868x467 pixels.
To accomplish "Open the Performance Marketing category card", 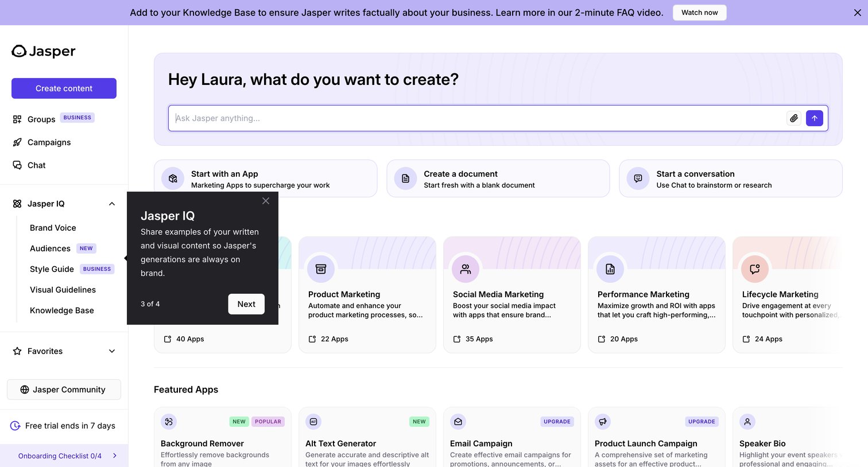I will pos(657,295).
